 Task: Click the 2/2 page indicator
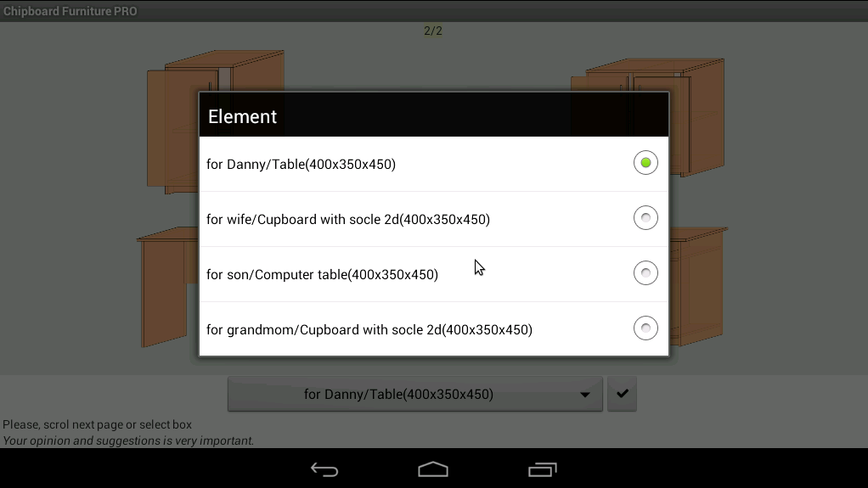tap(433, 31)
